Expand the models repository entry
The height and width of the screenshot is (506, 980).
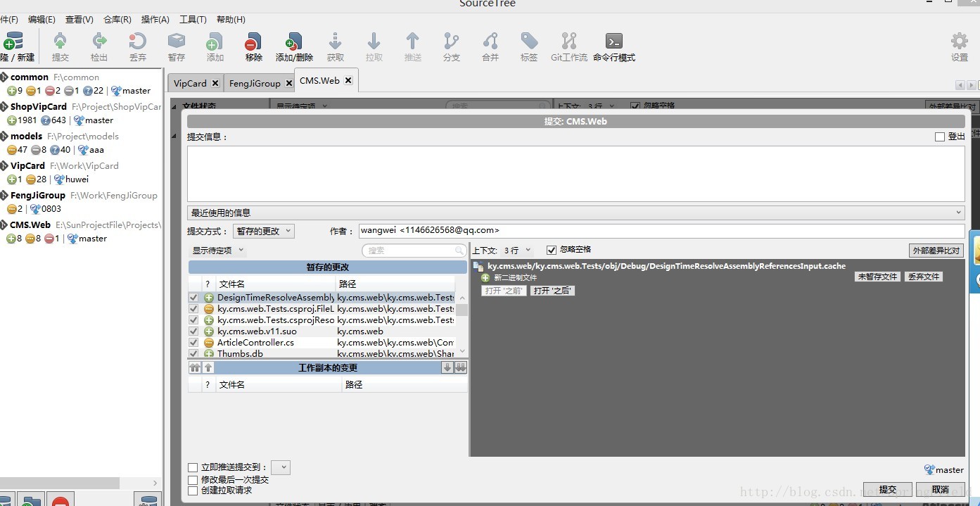4,136
